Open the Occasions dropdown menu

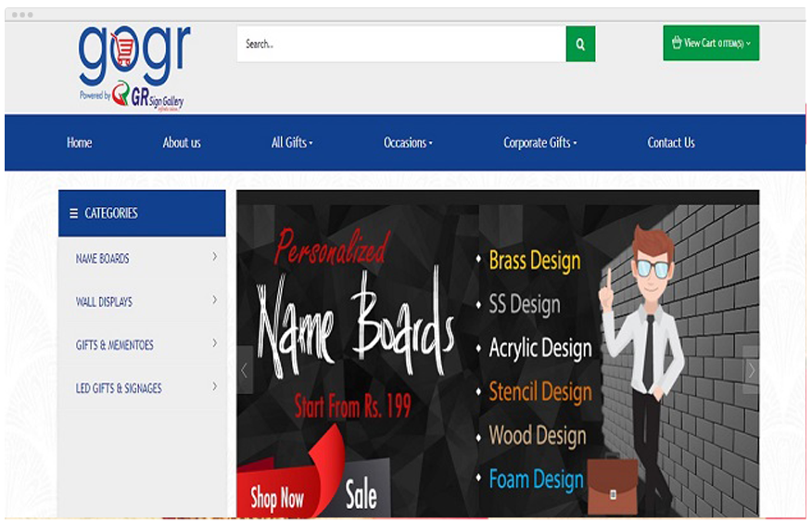click(x=408, y=143)
